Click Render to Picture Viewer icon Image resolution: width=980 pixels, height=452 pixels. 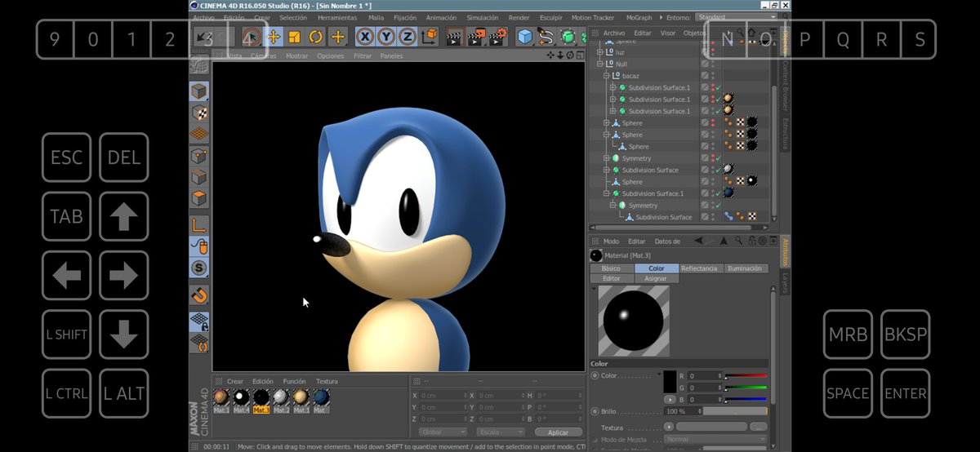477,36
